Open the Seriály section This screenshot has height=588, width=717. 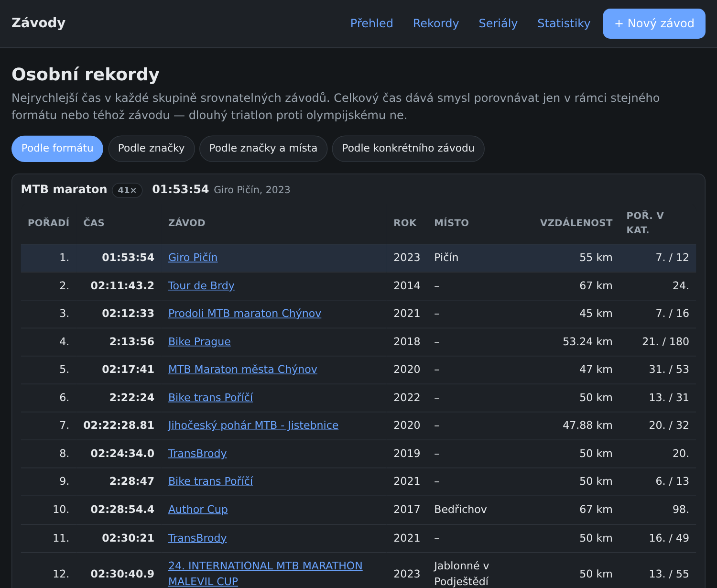click(x=498, y=23)
